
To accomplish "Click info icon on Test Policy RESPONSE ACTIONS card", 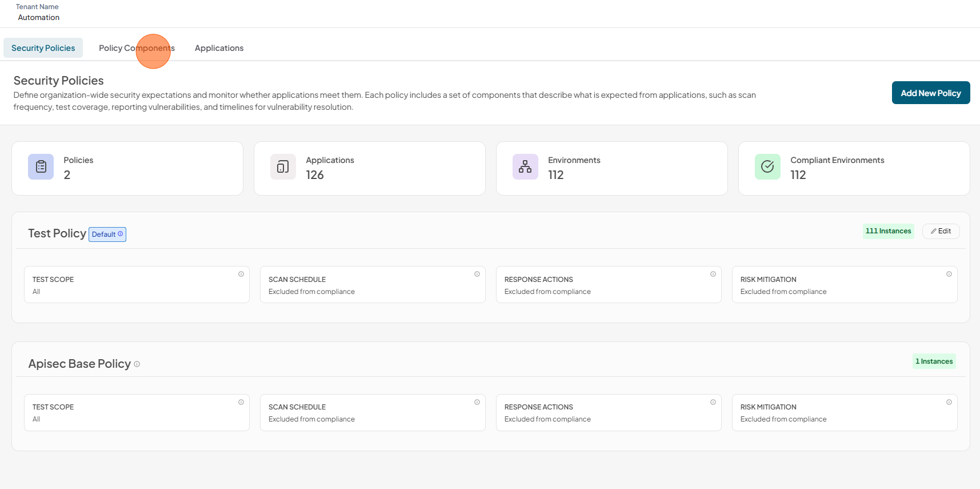I will (713, 274).
